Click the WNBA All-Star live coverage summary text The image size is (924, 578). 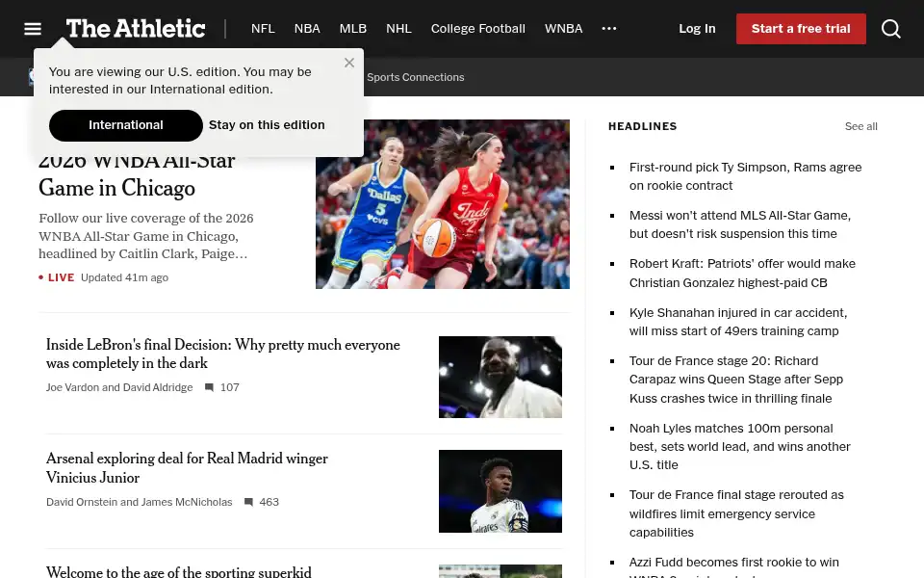(146, 236)
